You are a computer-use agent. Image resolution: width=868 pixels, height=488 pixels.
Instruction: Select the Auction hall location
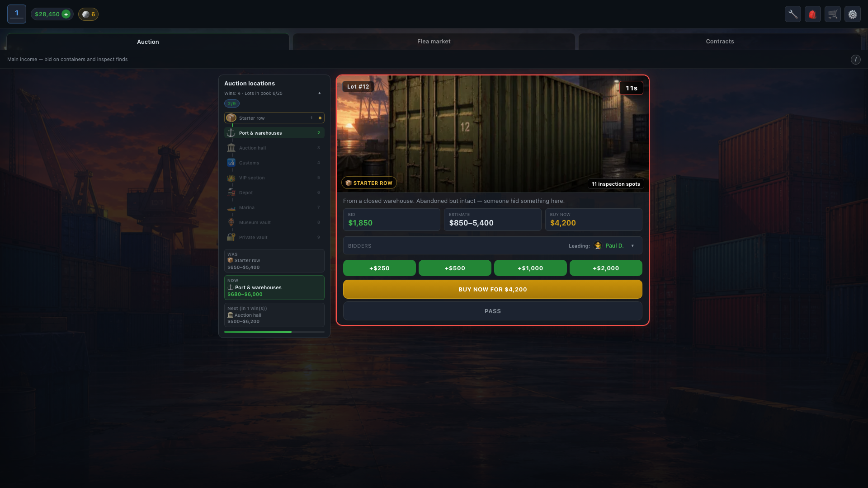274,148
